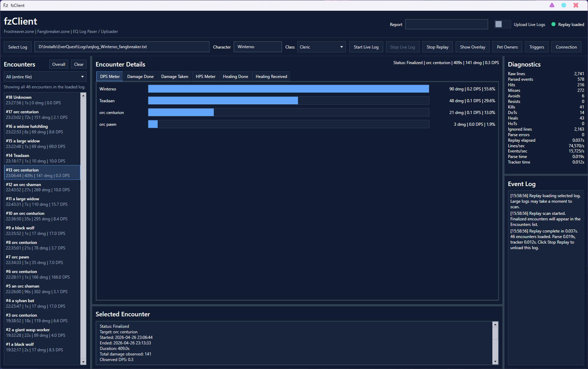The width and height of the screenshot is (588, 369).
Task: Show the overlay window
Action: point(473,47)
